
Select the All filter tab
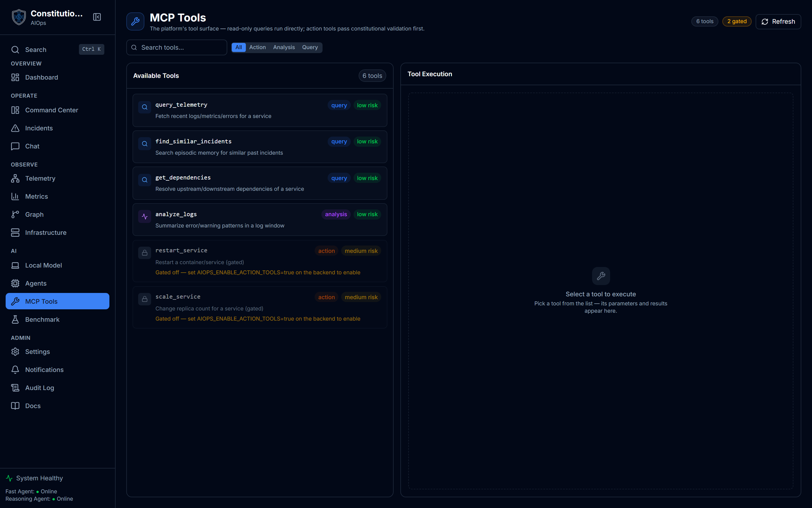[239, 47]
